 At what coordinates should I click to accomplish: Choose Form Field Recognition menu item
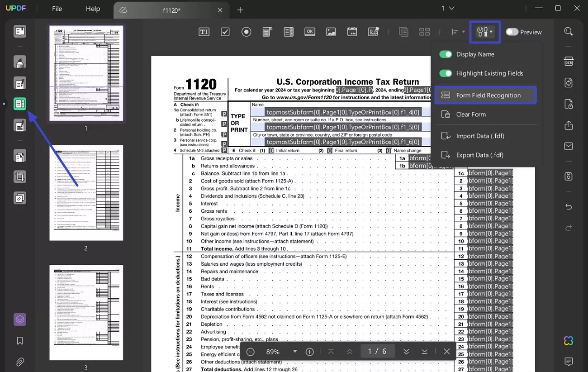485,95
